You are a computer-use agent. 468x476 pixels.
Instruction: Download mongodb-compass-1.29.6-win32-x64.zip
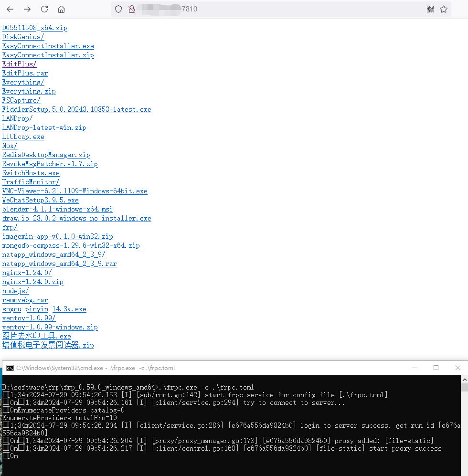coord(71,246)
